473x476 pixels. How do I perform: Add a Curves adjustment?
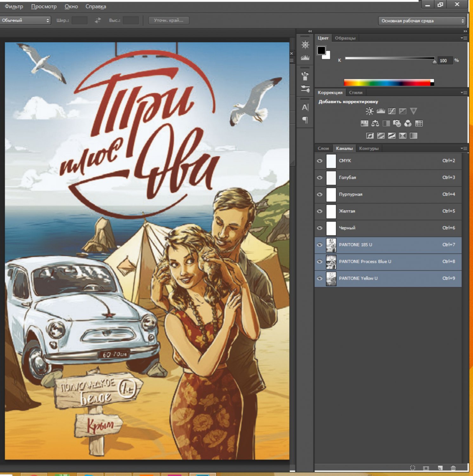[x=392, y=111]
